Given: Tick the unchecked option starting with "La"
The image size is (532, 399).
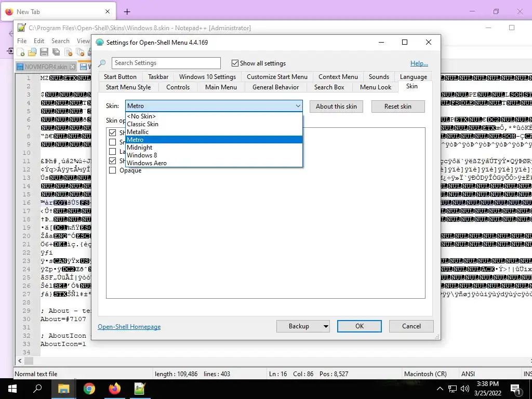Looking at the screenshot, I should click(x=112, y=151).
